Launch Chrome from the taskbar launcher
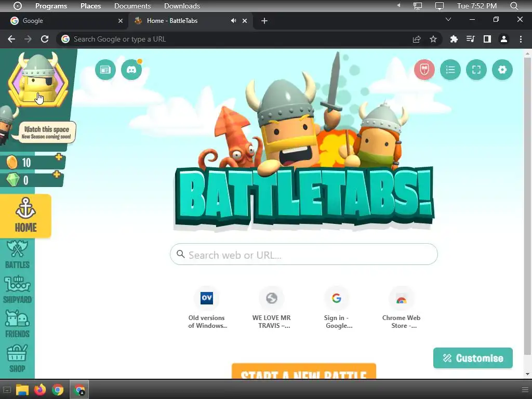 58,390
